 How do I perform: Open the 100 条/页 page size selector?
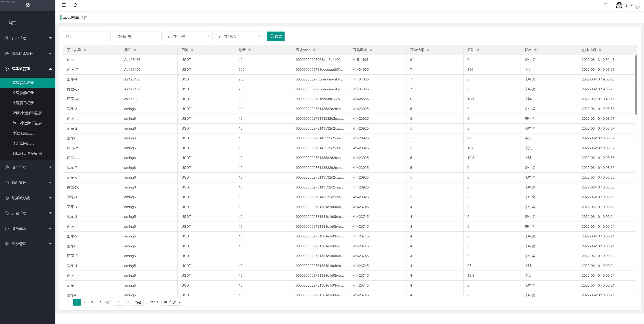(172, 302)
